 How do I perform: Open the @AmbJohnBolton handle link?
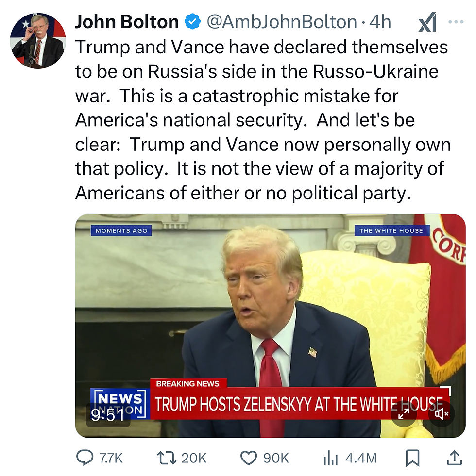[282, 22]
